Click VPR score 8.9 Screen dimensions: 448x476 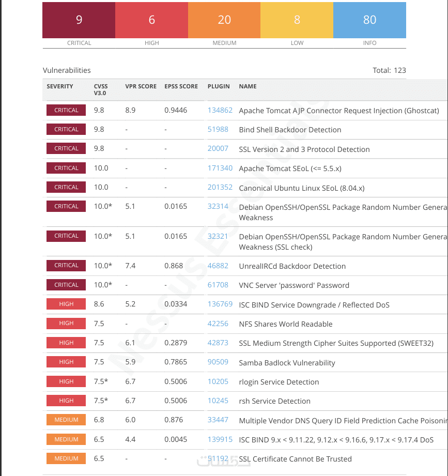coord(130,110)
